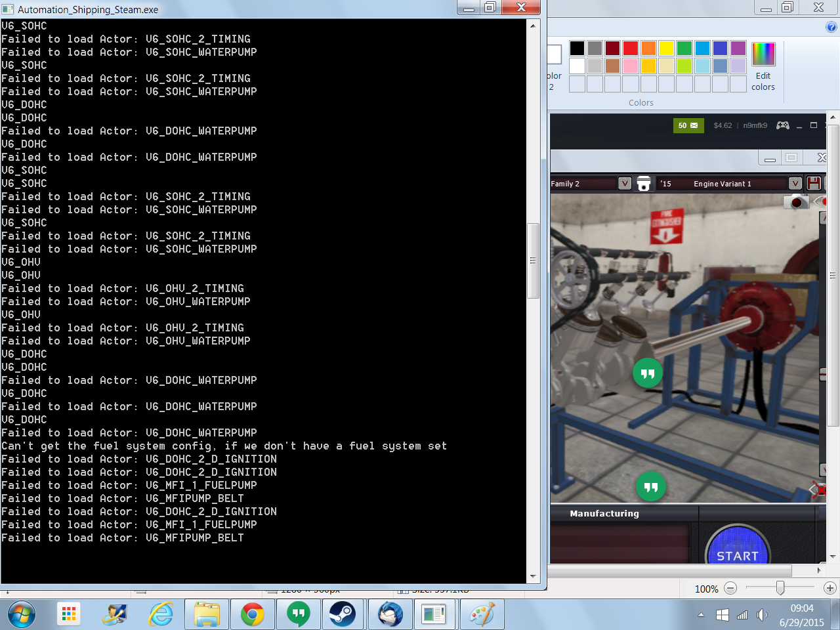Click the camera screenshot icon in game
This screenshot has width=840, height=630.
[796, 201]
